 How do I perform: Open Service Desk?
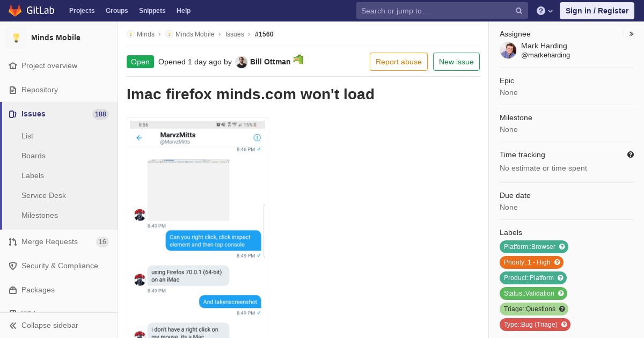click(x=43, y=195)
